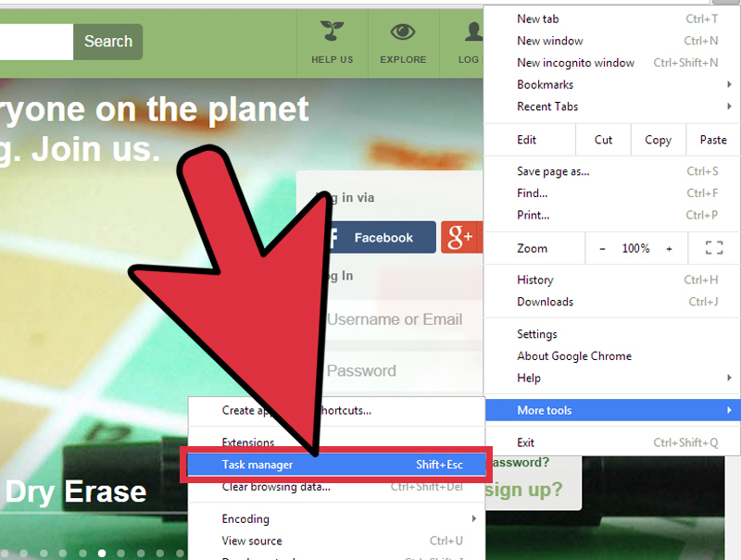Click the Username or Email field
Screen dimensions: 741x560
tap(404, 319)
